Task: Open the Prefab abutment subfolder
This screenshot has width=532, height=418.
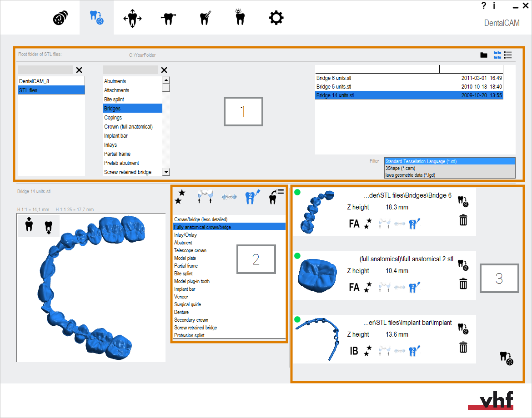Action: point(132,163)
